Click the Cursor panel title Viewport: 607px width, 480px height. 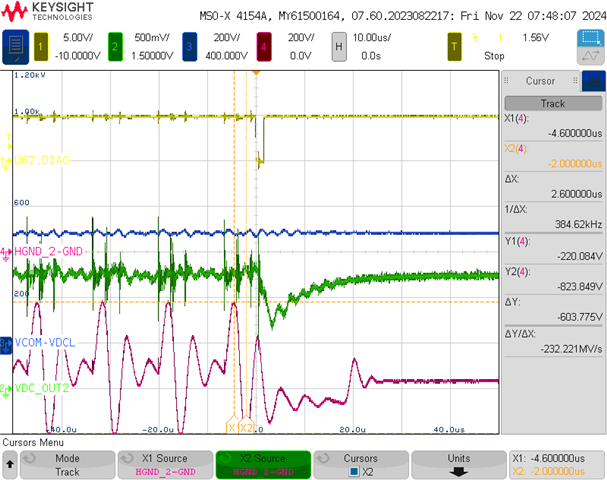click(x=540, y=81)
